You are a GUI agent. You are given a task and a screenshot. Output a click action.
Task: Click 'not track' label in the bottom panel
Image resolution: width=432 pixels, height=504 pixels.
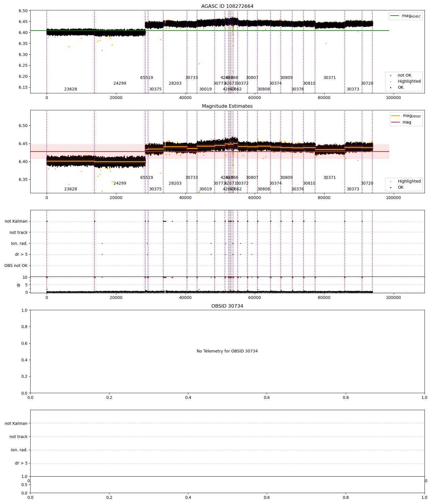coord(18,437)
